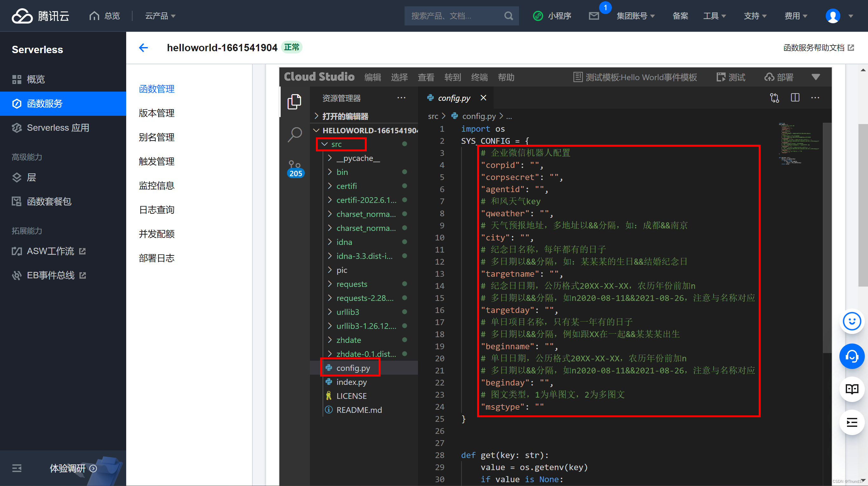Screen dimensions: 868x486
Task: Open the 终端 menu
Action: coord(480,77)
